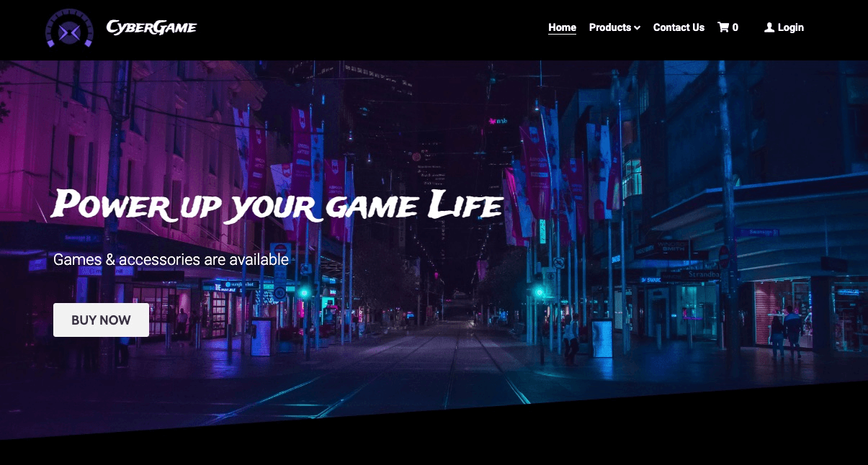Click the Games & accessories tagline text
The image size is (868, 465).
coord(171,259)
